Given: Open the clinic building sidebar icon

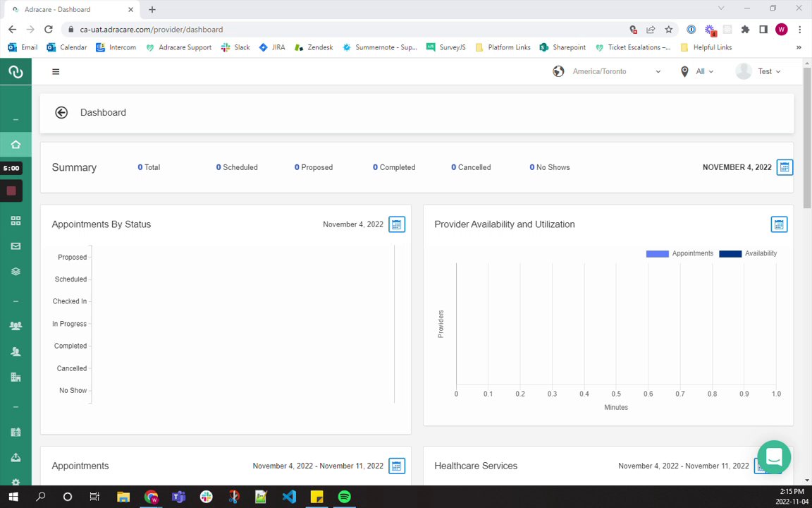Looking at the screenshot, I should (16, 432).
